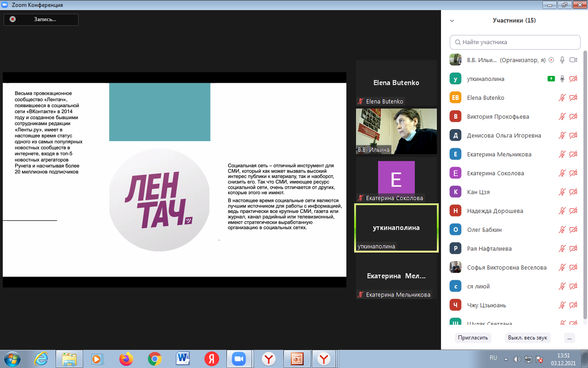Toggle the host's microphone icon

point(562,60)
